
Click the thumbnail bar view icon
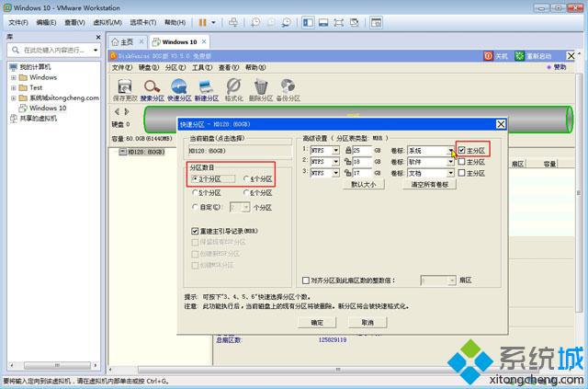click(323, 22)
